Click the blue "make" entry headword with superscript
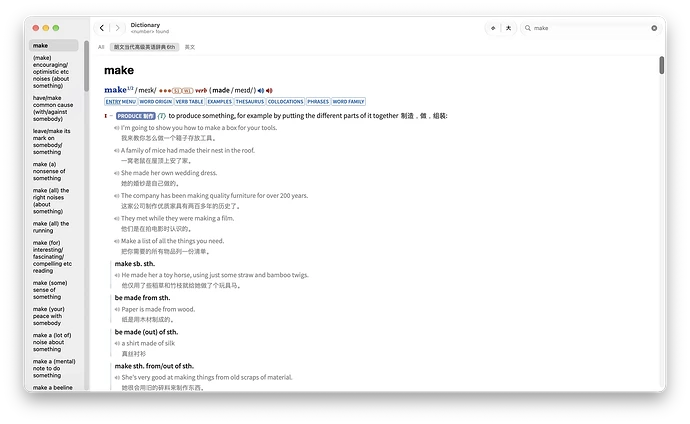The height and width of the screenshot is (424, 690). 118,90
